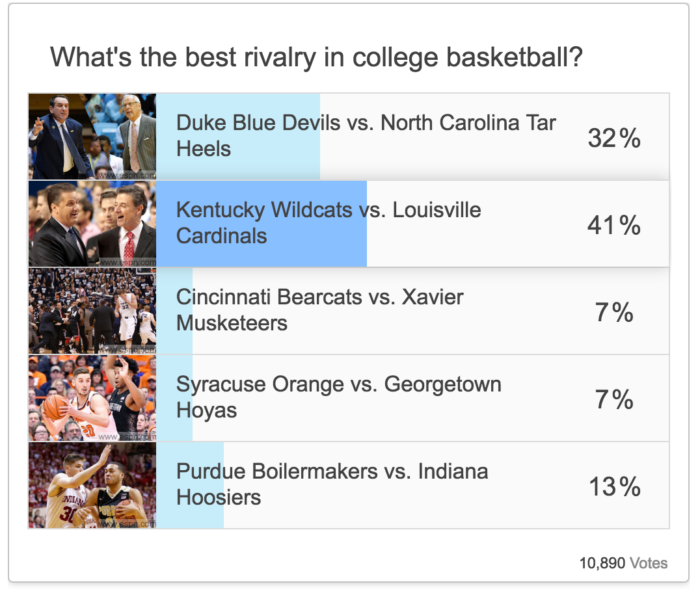700x597 pixels.
Task: Select Kentucky Wildcats vs. Louisville Cardinals option
Action: coord(329,222)
